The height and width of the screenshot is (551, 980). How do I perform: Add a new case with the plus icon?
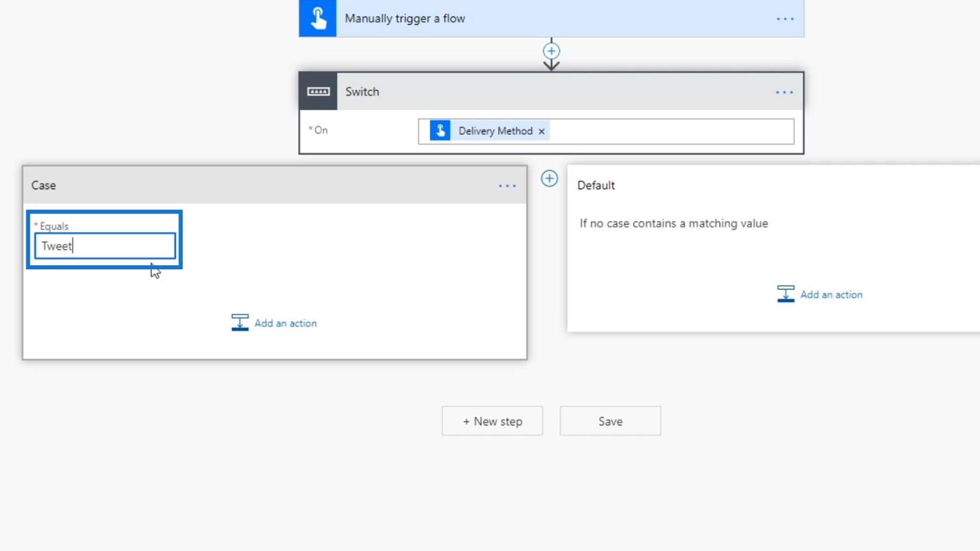tap(549, 178)
